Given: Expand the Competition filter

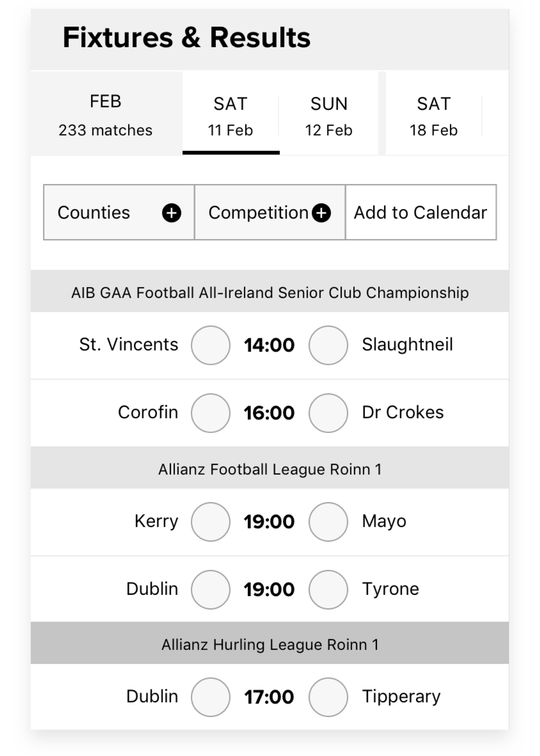Looking at the screenshot, I should [270, 212].
